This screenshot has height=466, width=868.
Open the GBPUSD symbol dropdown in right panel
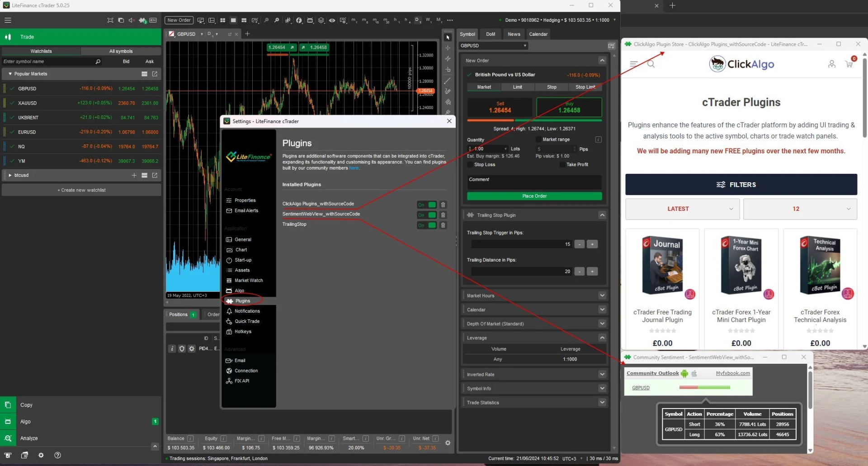(x=493, y=46)
